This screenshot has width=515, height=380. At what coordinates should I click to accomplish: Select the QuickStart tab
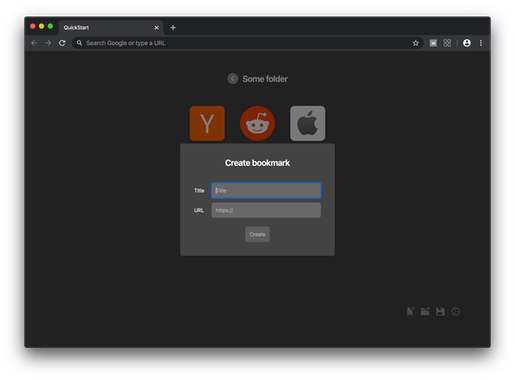pos(111,28)
